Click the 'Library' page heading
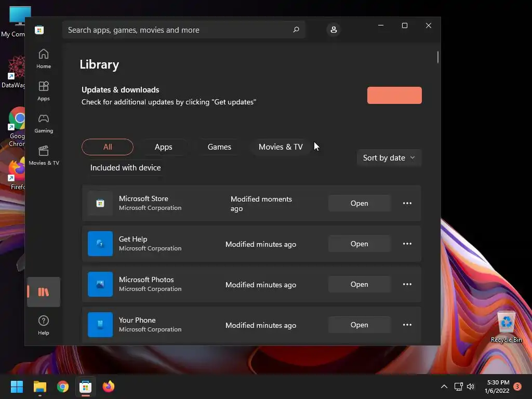The width and height of the screenshot is (532, 399). click(99, 64)
